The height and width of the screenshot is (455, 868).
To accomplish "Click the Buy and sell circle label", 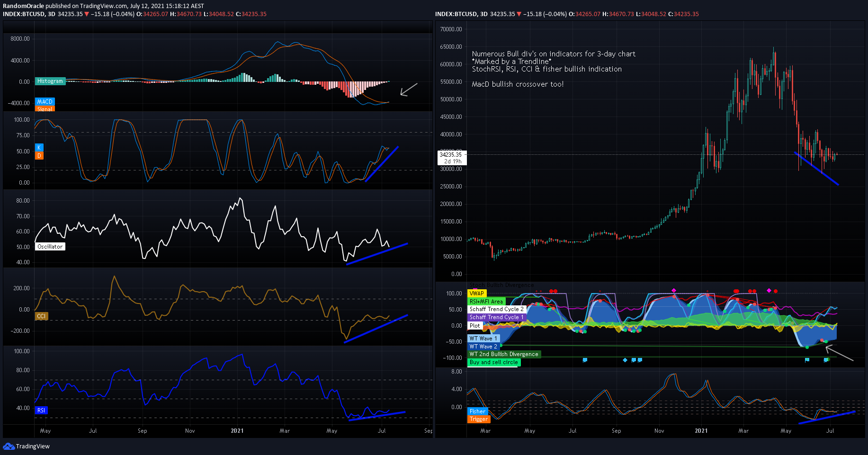I will coord(494,362).
